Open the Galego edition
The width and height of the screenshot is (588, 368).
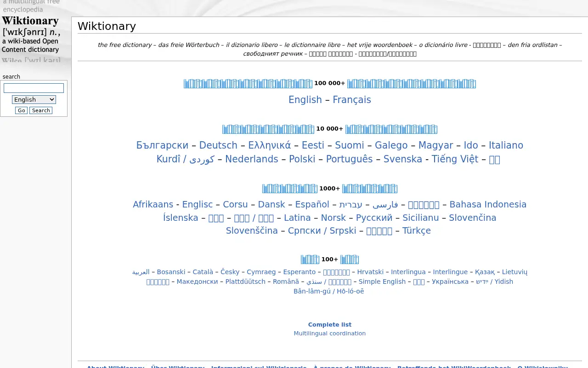pyautogui.click(x=391, y=145)
